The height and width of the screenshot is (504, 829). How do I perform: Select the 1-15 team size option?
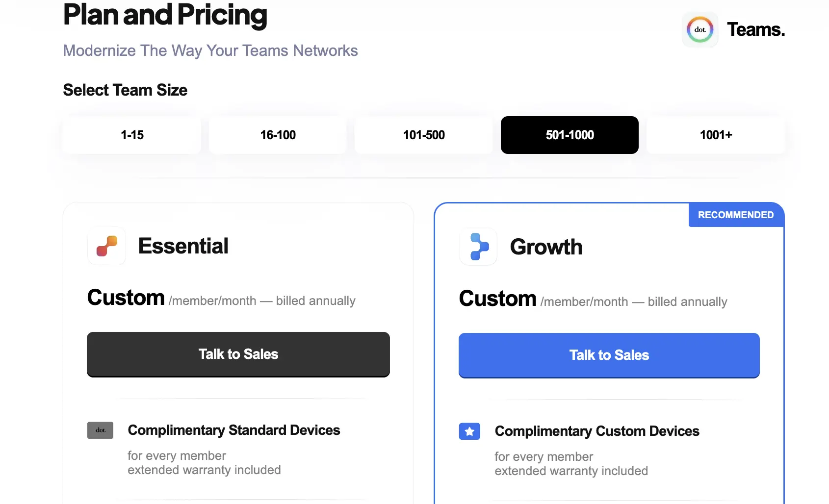point(131,135)
